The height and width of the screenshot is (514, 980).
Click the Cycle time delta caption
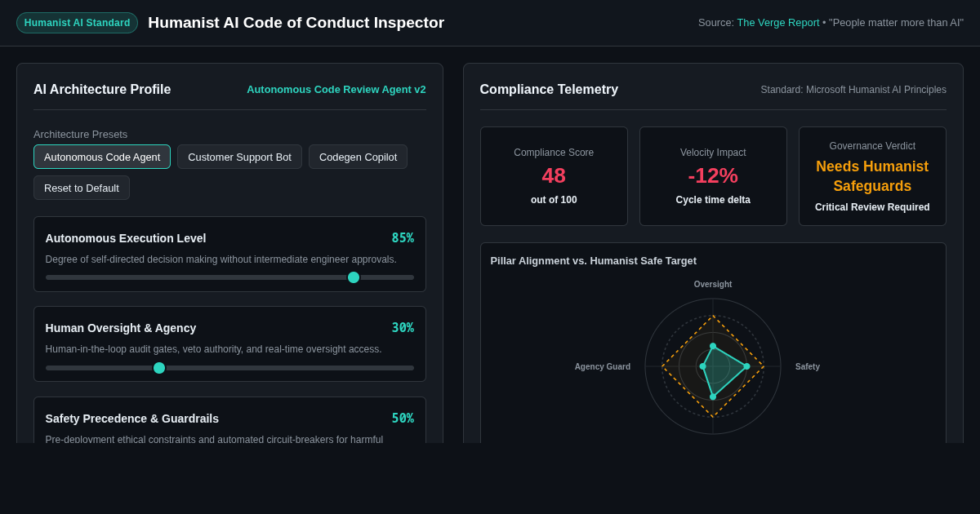coord(713,200)
